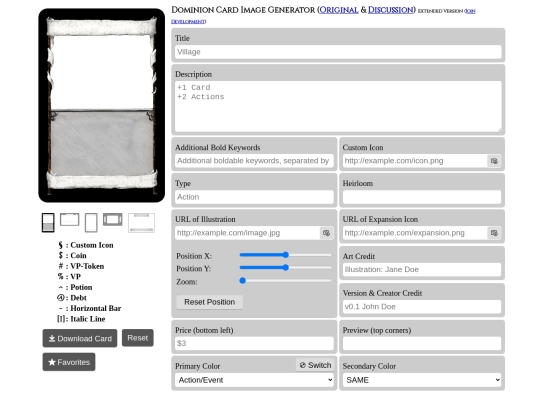Focus the Description text area

[x=338, y=106]
